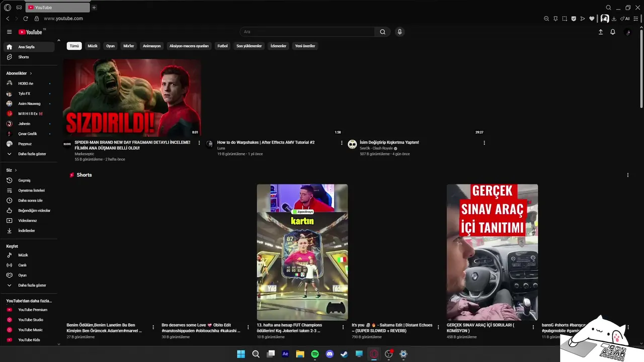
Task: Play the GERÇEK SINAV ARAÇ İÇİ TANITIMI short
Action: tap(492, 252)
